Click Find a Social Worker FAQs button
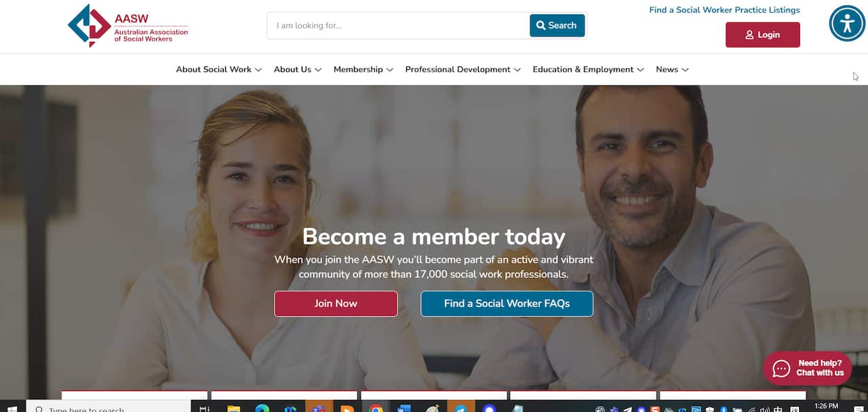The image size is (868, 412). point(507,304)
